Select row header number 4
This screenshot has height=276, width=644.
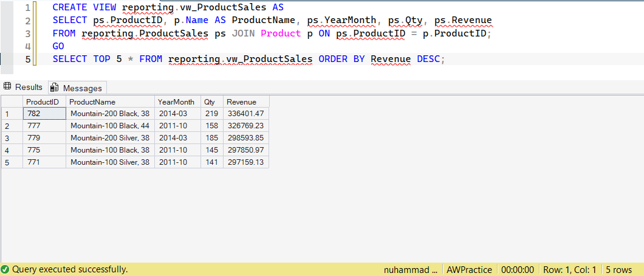(x=12, y=150)
